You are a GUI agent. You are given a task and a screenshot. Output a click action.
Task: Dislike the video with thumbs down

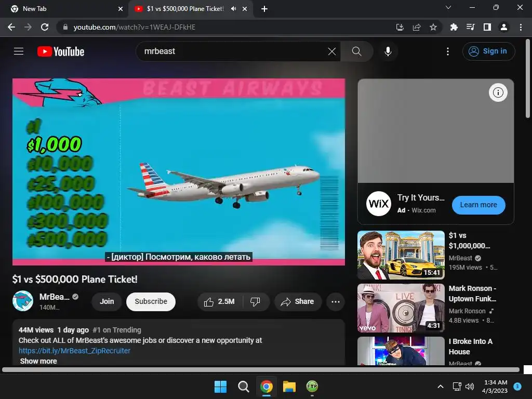click(255, 301)
